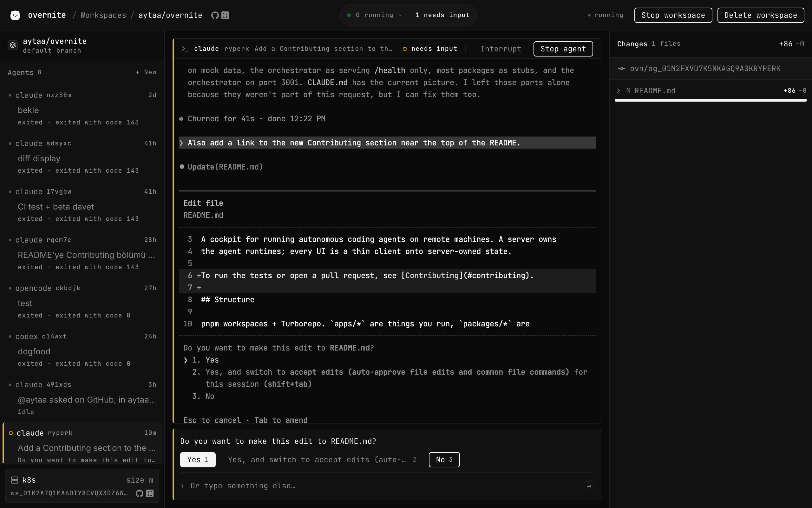Click + New to add an agent
812x508 pixels.
tap(146, 72)
